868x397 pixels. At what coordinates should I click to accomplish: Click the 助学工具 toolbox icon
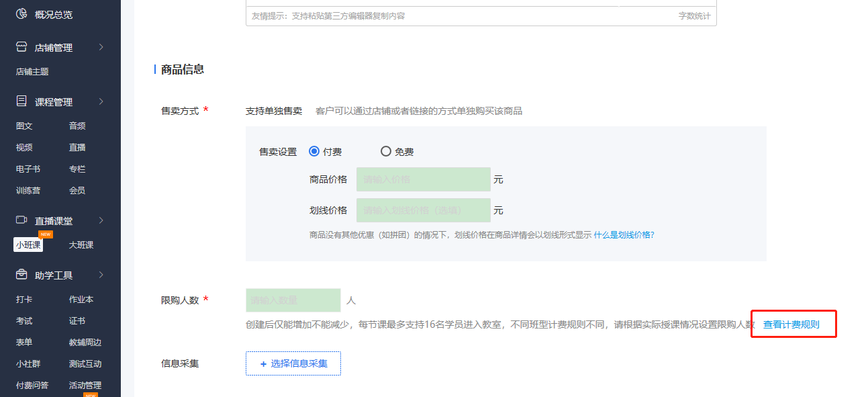21,275
